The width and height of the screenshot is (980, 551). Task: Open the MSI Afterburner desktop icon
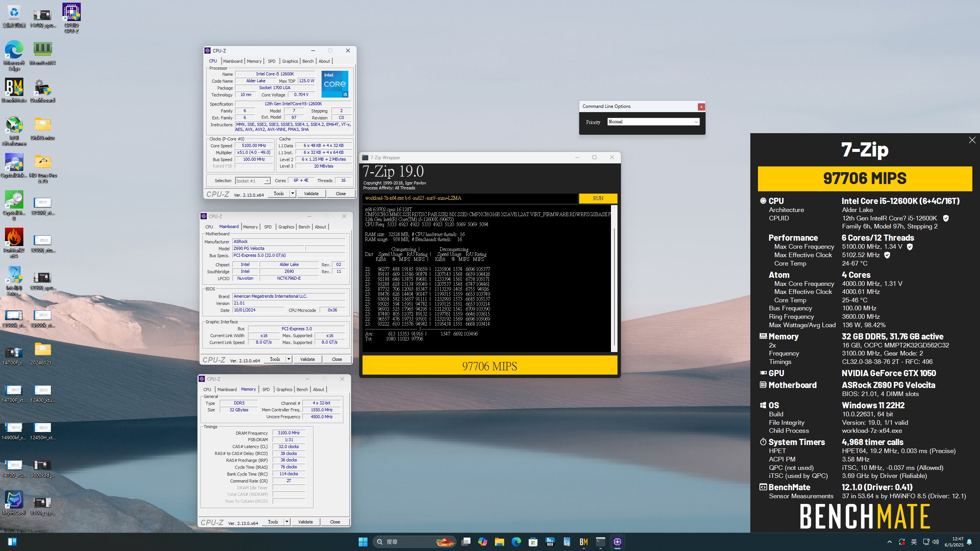pos(14,131)
